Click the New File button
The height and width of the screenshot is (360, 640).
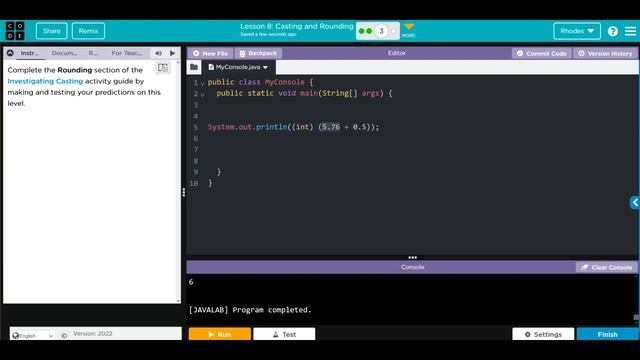(210, 53)
